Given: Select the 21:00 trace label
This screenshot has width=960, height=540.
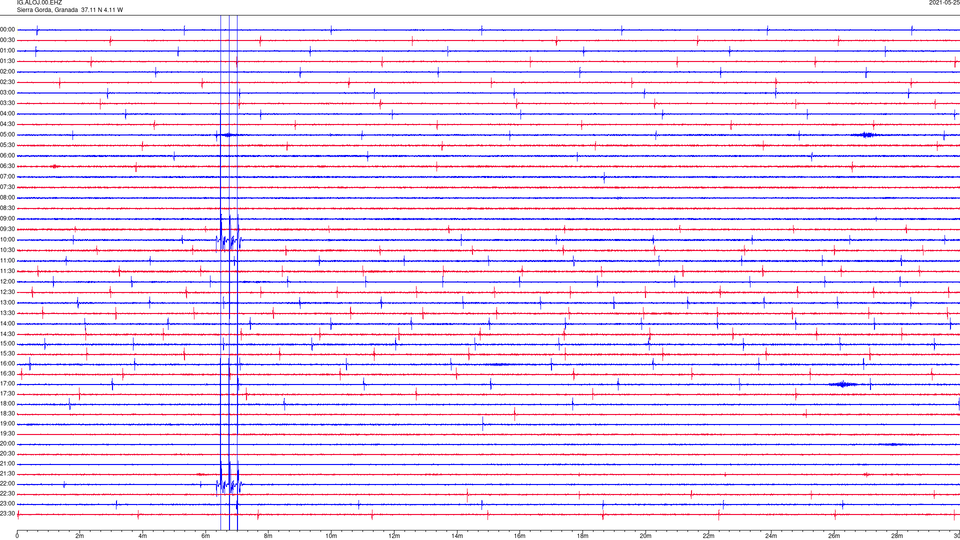Looking at the screenshot, I should click(8, 464).
